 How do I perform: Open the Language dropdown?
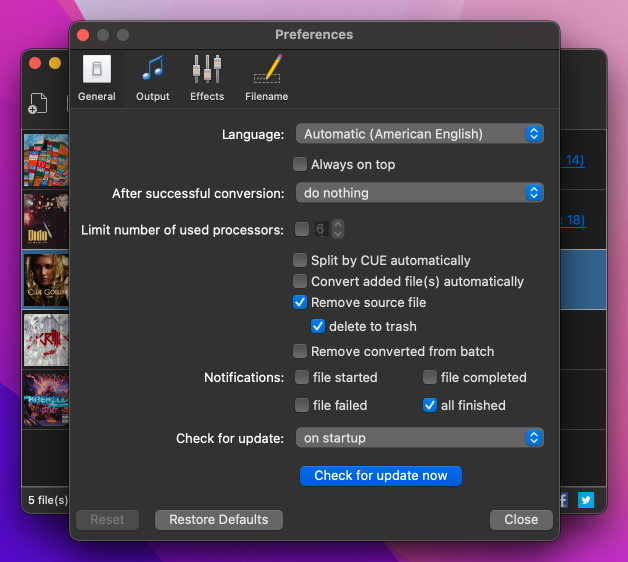point(419,134)
